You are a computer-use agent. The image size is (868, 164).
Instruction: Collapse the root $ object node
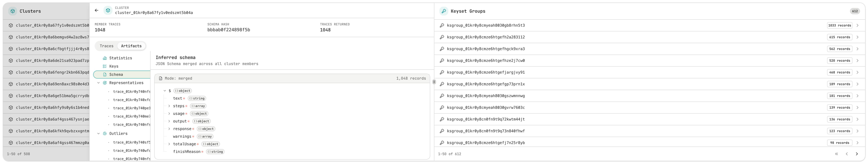tap(165, 91)
